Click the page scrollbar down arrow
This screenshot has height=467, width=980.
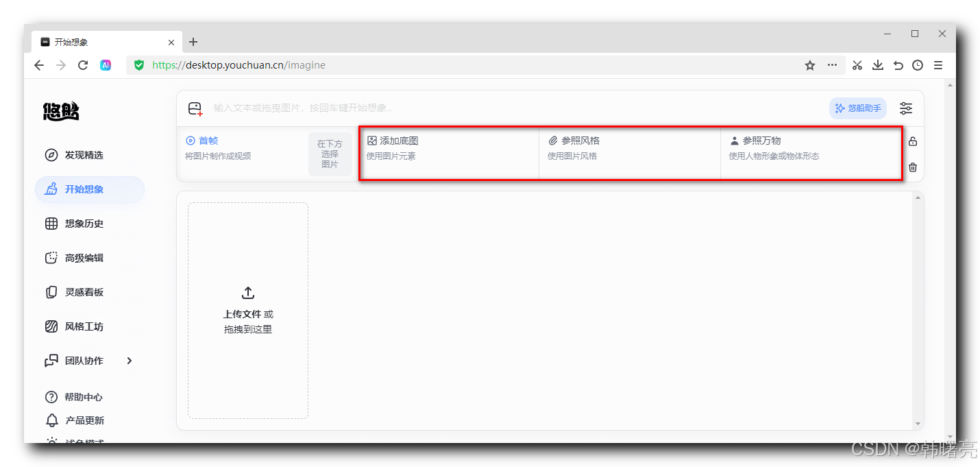949,436
